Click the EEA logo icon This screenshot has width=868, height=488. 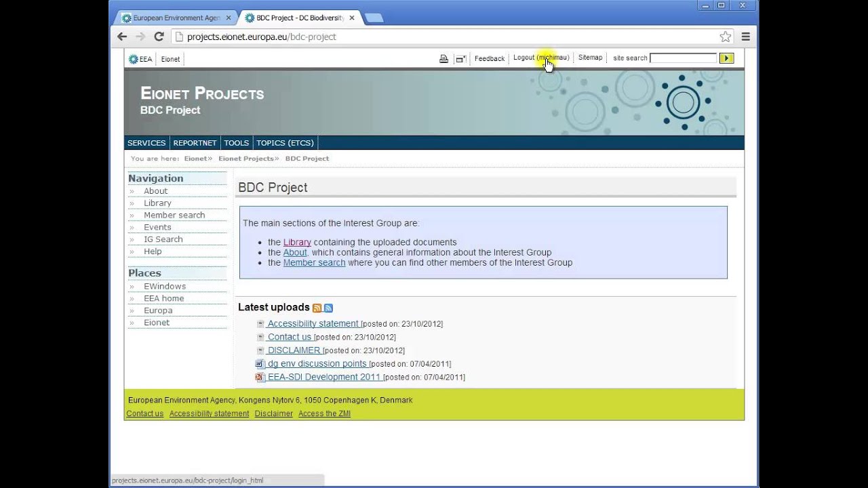134,59
